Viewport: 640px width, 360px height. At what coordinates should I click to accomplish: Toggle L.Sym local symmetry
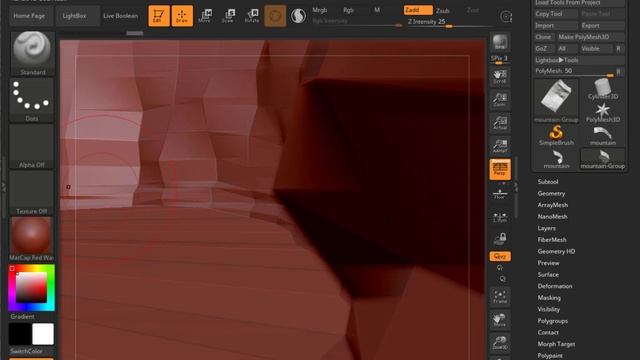pos(500,216)
